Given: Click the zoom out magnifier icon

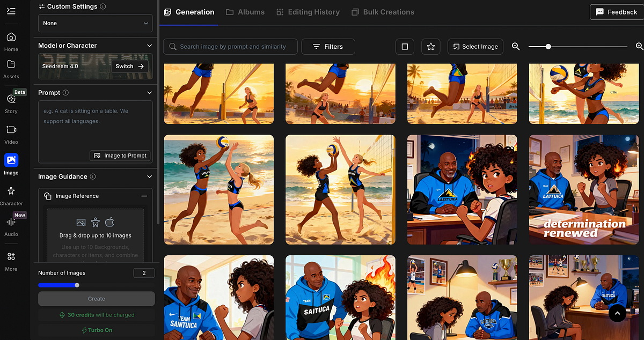Looking at the screenshot, I should [516, 47].
